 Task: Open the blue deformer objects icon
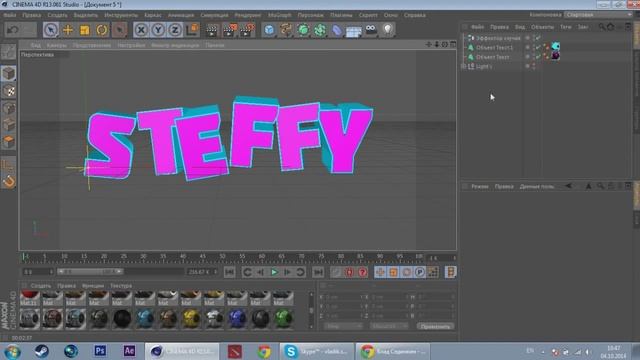pos(337,30)
